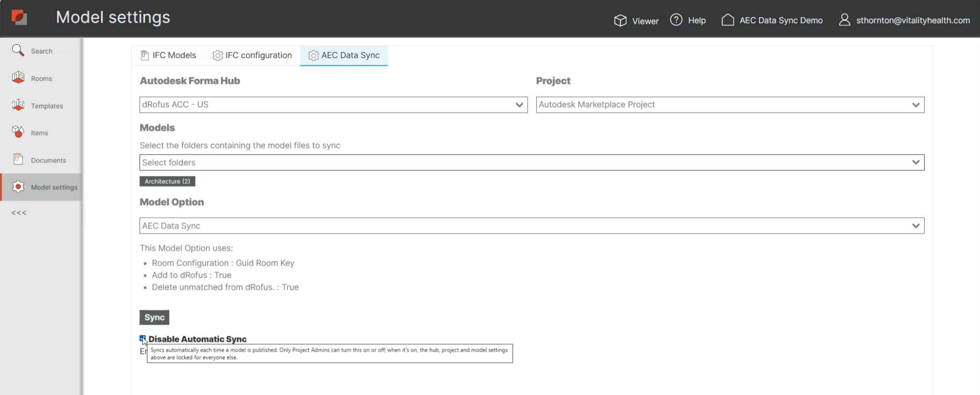Select the AEC Data Sync tab
Screen dimensions: 980x395
[x=344, y=55]
